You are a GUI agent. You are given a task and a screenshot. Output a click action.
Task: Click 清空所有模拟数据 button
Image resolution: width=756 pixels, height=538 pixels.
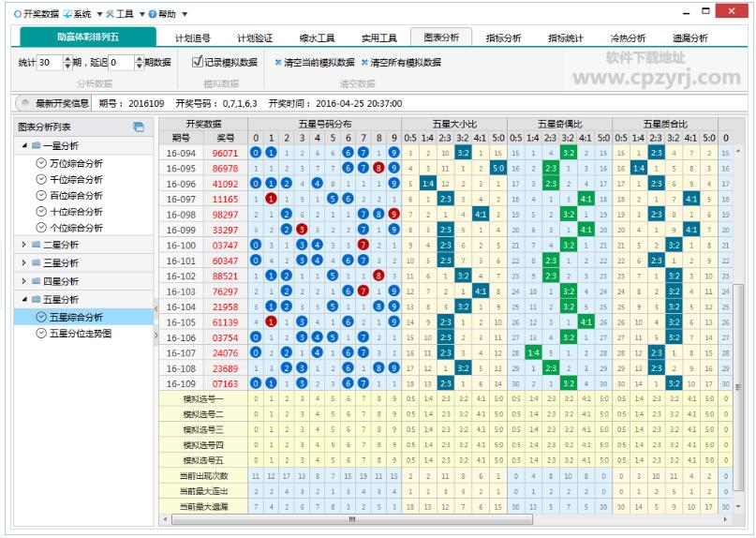[x=401, y=62]
